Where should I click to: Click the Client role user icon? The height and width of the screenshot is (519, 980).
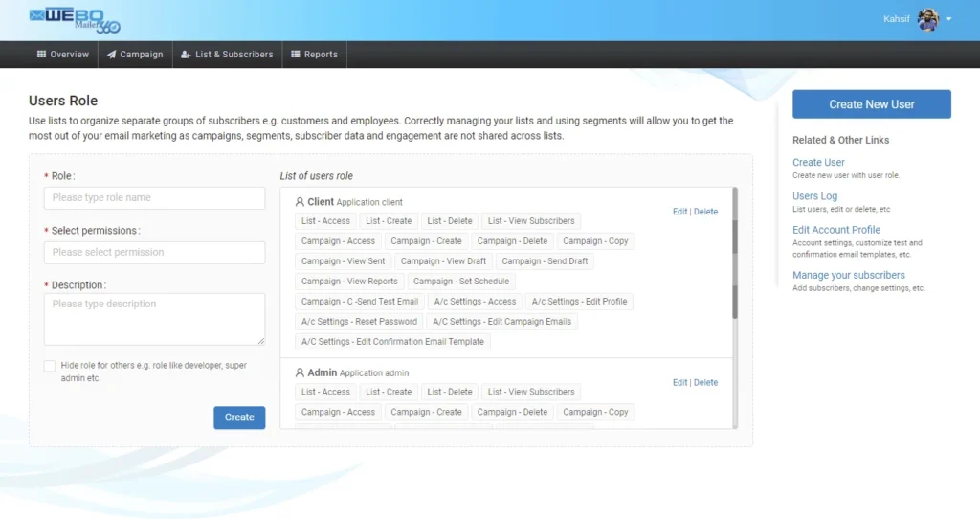click(x=300, y=202)
